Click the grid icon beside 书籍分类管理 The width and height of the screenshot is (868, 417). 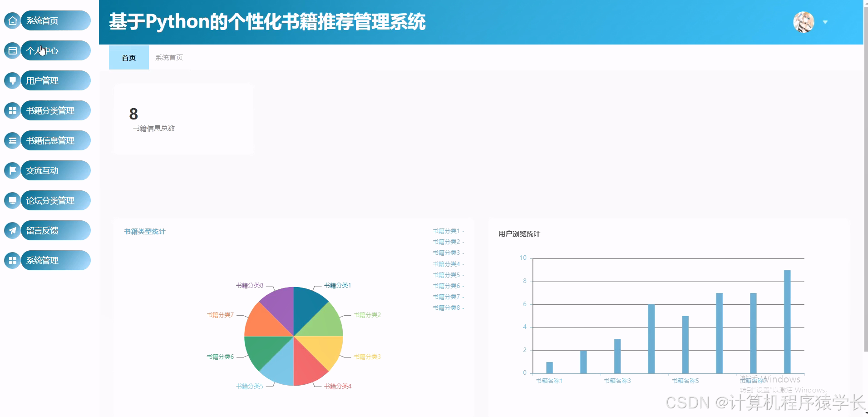click(x=12, y=110)
